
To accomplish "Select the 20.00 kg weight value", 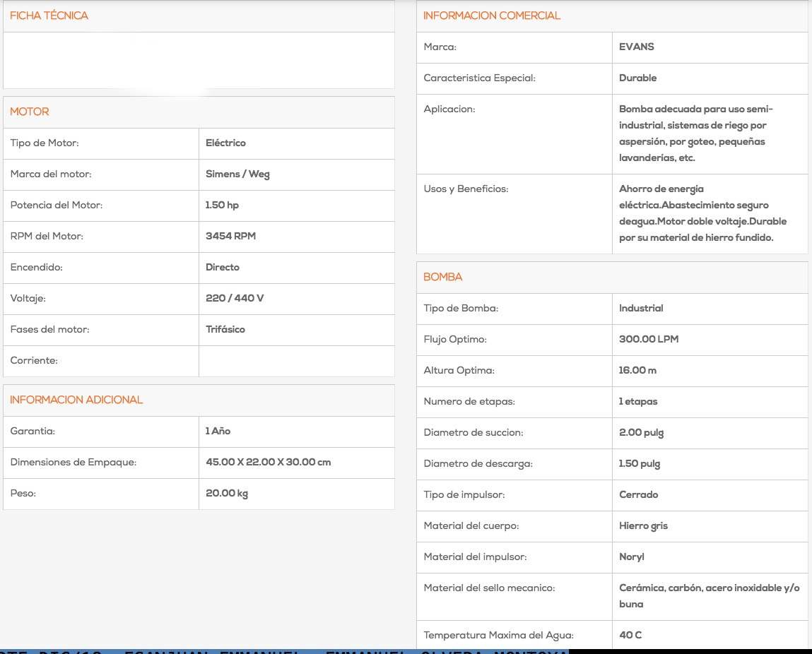I will (x=227, y=493).
